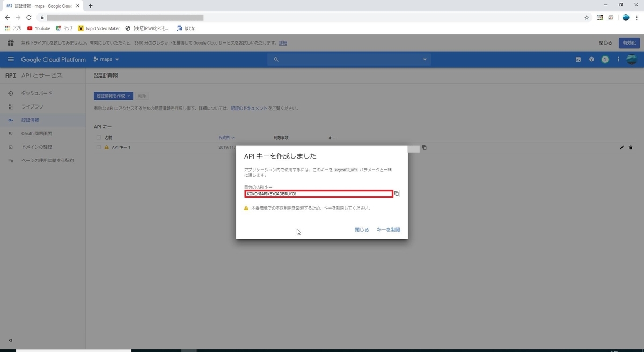Image resolution: width=644 pixels, height=352 pixels.
Task: Open the maps project selector dropdown
Action: point(106,59)
